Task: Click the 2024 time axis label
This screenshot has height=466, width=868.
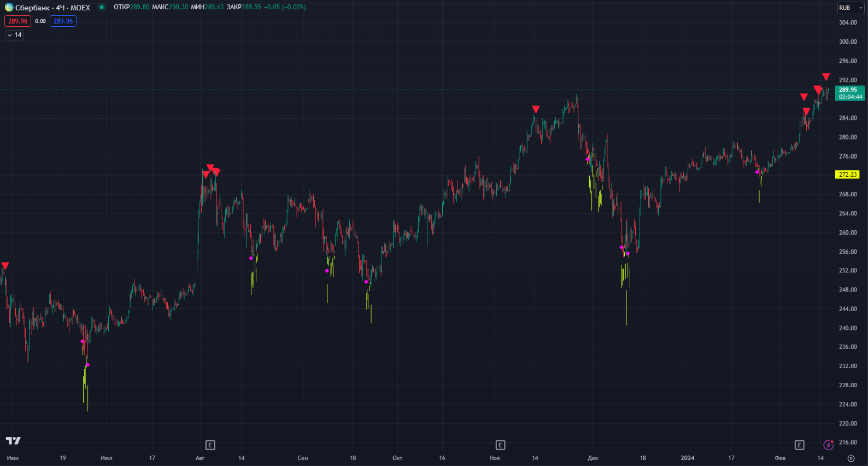Action: pyautogui.click(x=688, y=458)
